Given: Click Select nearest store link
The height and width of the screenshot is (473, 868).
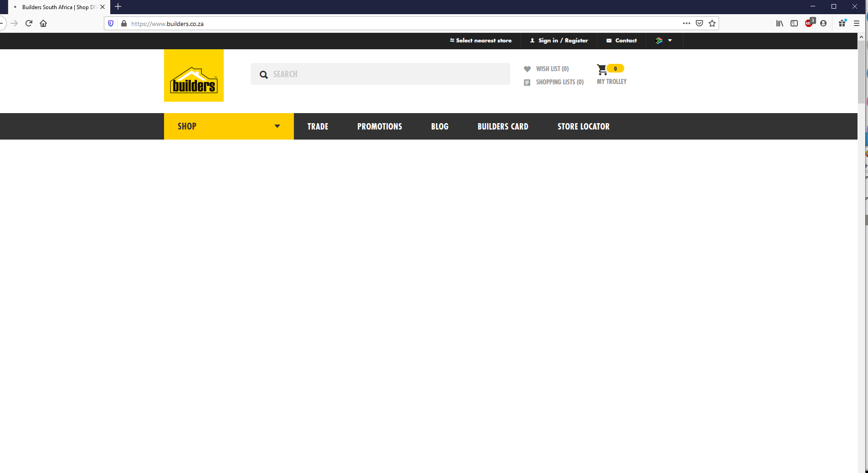Looking at the screenshot, I should click(481, 41).
